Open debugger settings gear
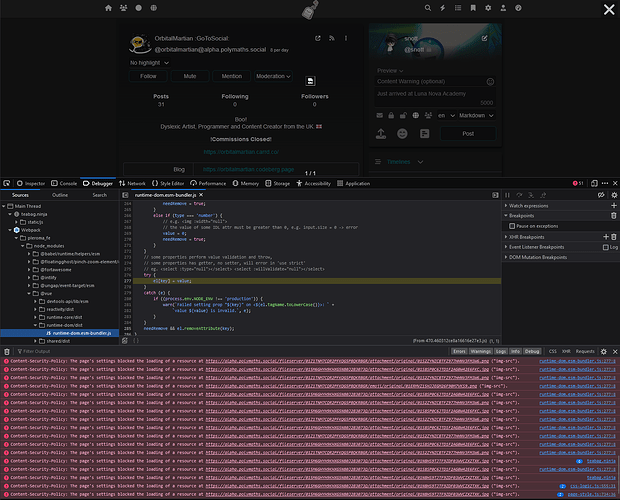Image resolution: width=620 pixels, height=500 pixels. click(614, 195)
